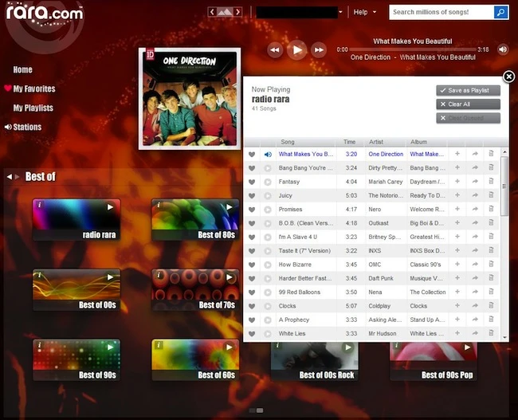Expand the account name dropdown arrow

[x=340, y=12]
